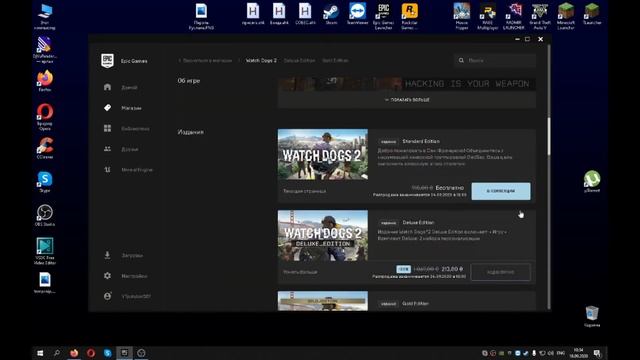Viewport: 640px width, 360px height.
Task: Open Firefox desktop shortcut
Action: (45, 80)
